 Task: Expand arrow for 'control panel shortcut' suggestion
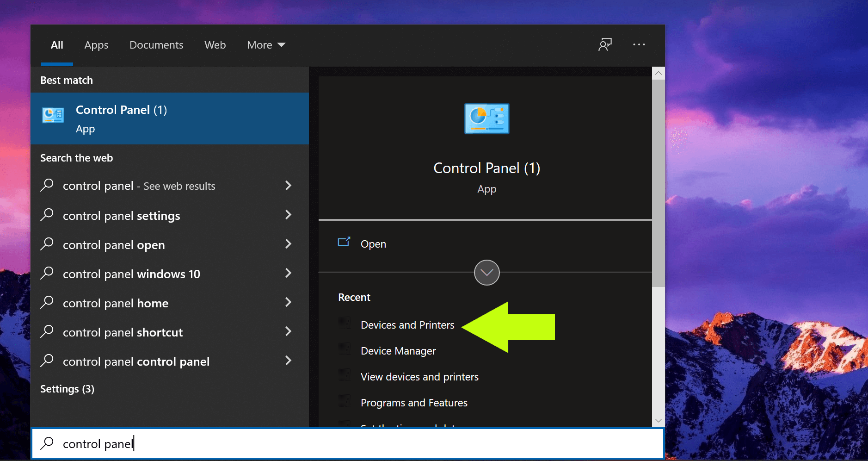pos(288,331)
